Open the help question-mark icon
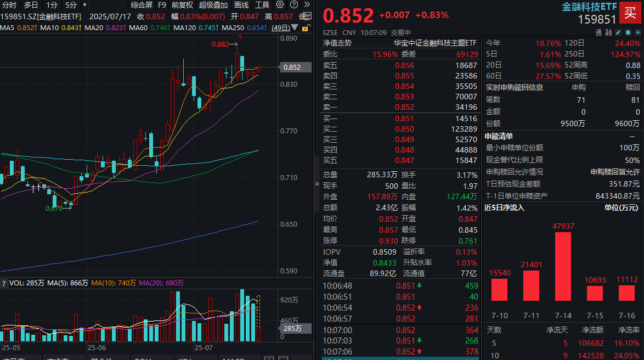This screenshot has width=644, height=360. pyautogui.click(x=294, y=4)
